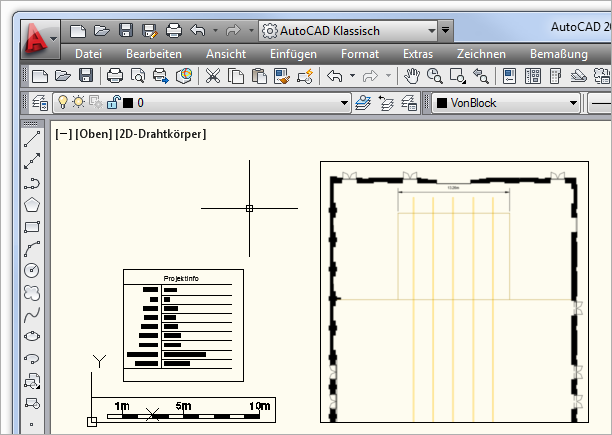Select the Revision Cloud tool
Image resolution: width=612 pixels, height=435 pixels.
pyautogui.click(x=32, y=292)
